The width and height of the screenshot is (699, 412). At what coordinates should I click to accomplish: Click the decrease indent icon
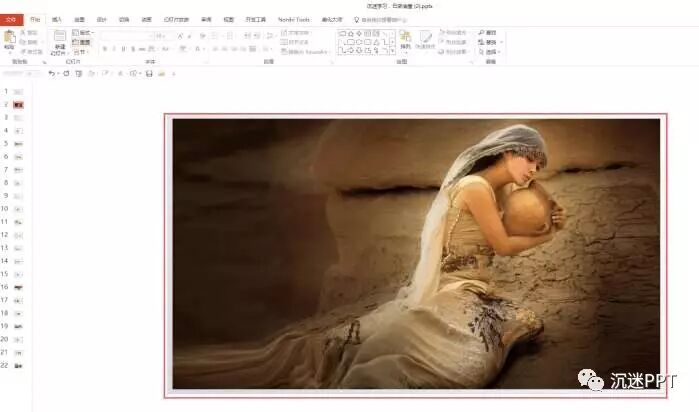tap(247, 36)
